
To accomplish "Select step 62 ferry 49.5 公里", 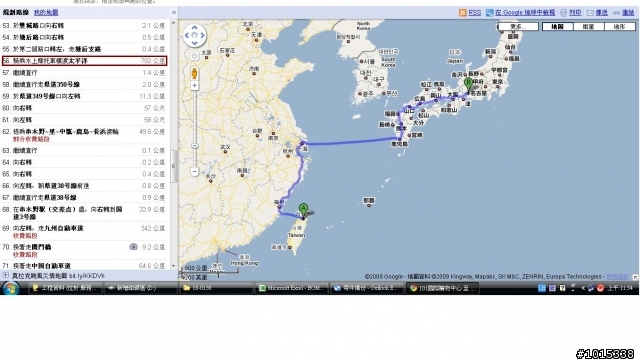I will [x=84, y=135].
